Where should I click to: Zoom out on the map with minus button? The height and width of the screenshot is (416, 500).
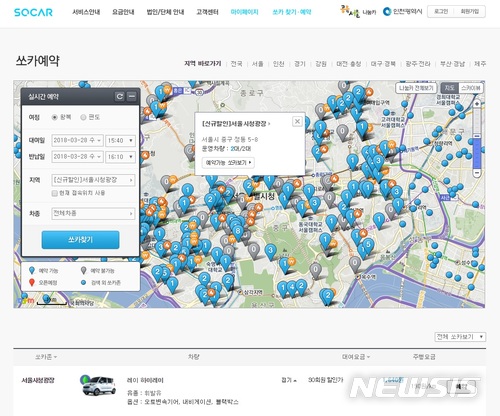coord(477,173)
